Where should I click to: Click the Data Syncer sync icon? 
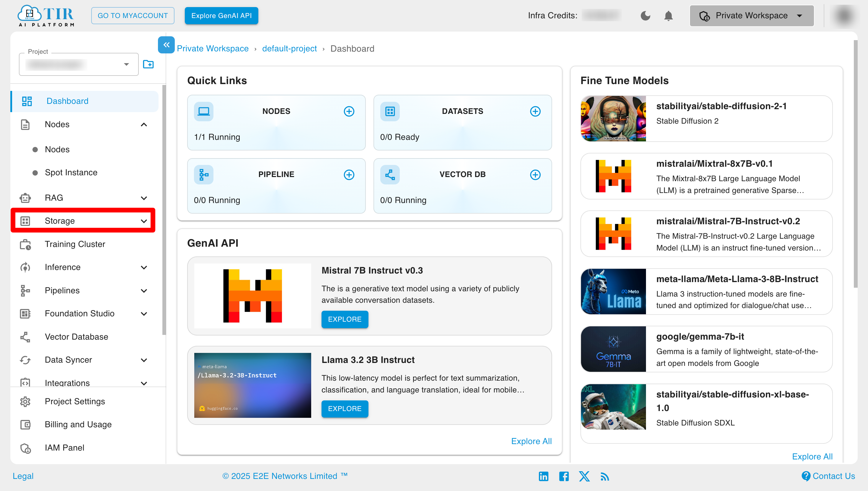coord(25,360)
